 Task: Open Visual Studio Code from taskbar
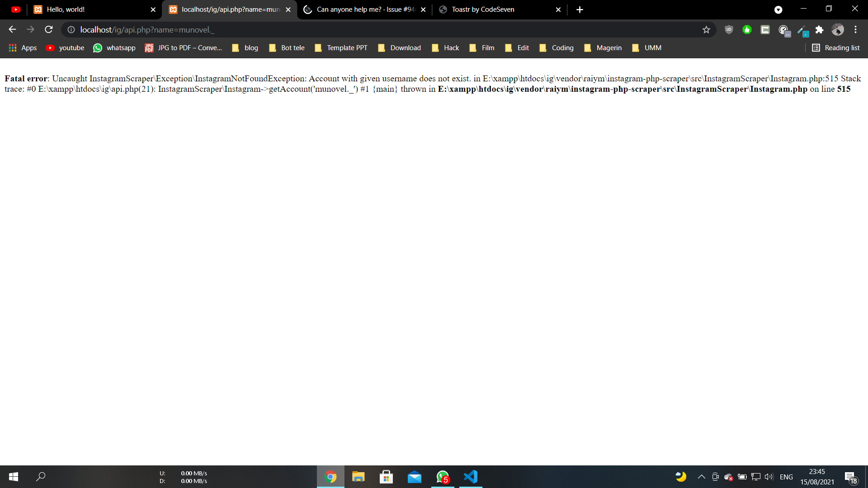[x=471, y=477]
